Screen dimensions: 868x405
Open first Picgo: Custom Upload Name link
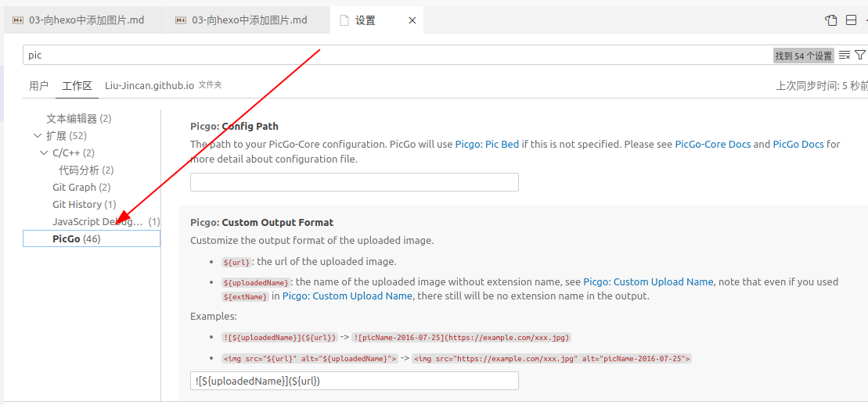[648, 281]
